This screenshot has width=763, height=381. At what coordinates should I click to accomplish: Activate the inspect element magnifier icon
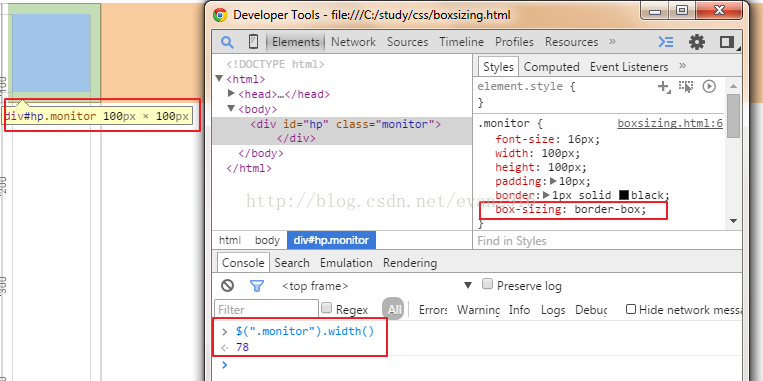coord(227,42)
